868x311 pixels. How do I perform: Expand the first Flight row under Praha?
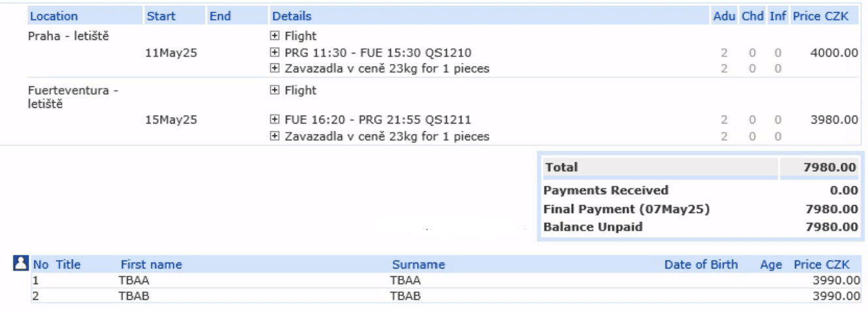click(275, 37)
